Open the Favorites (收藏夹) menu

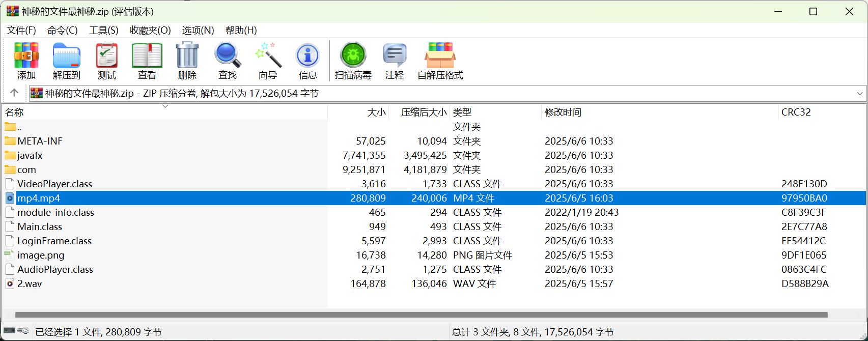[150, 31]
